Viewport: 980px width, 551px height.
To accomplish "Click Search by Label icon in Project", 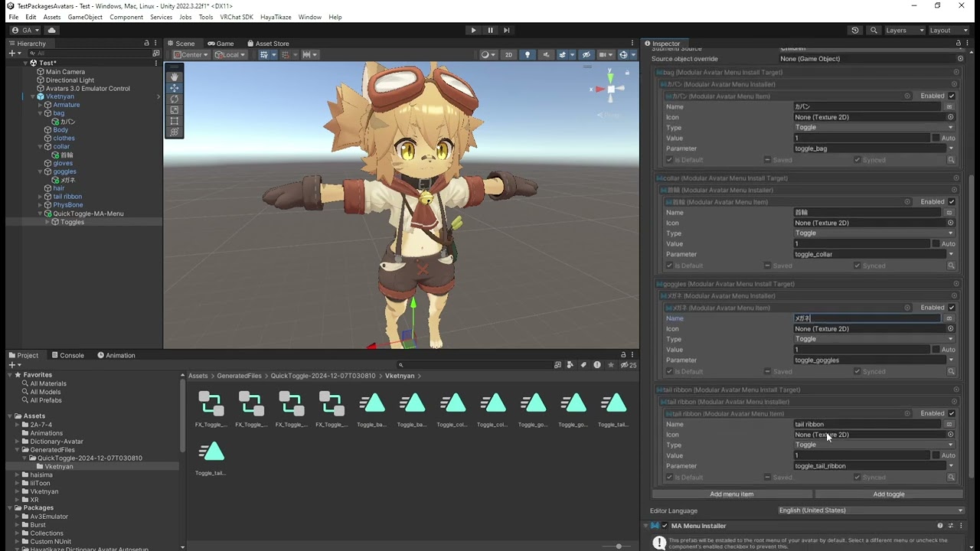I will tap(583, 365).
